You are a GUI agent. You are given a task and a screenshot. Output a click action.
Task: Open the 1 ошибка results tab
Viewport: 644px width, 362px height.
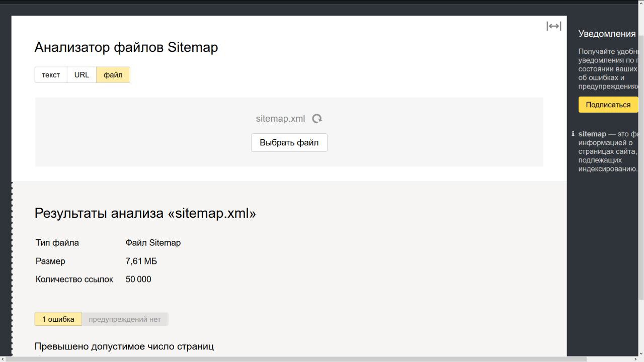click(x=58, y=319)
